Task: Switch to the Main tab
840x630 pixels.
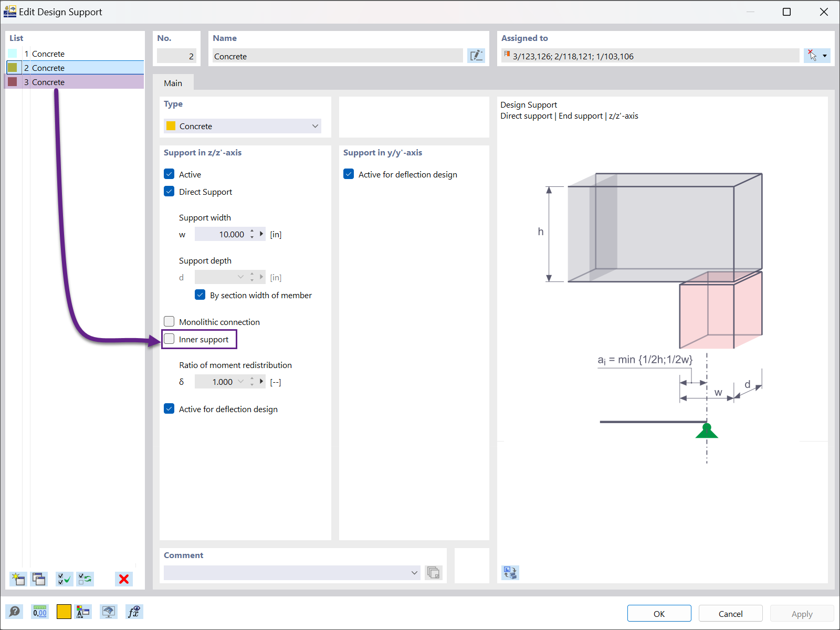Action: click(173, 82)
